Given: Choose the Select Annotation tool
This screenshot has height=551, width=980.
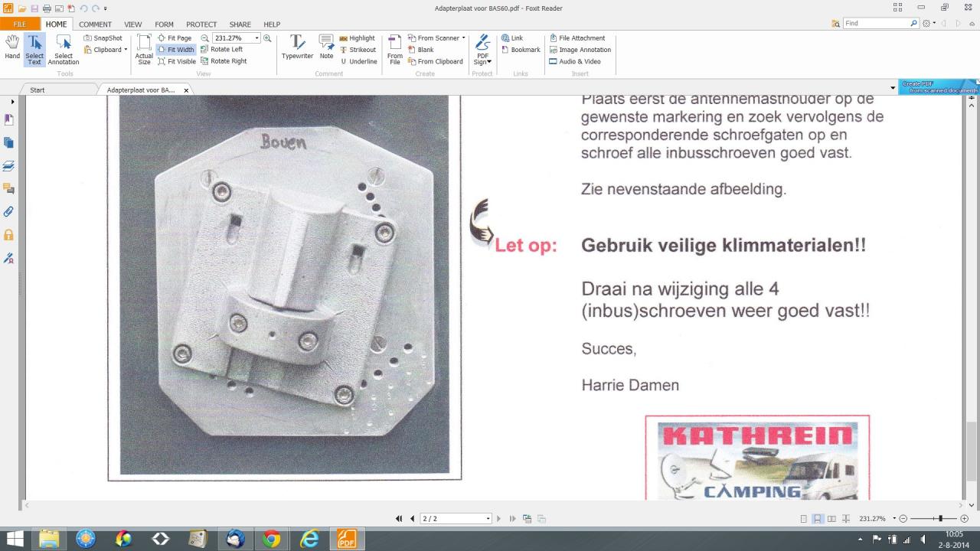Looking at the screenshot, I should [64, 49].
